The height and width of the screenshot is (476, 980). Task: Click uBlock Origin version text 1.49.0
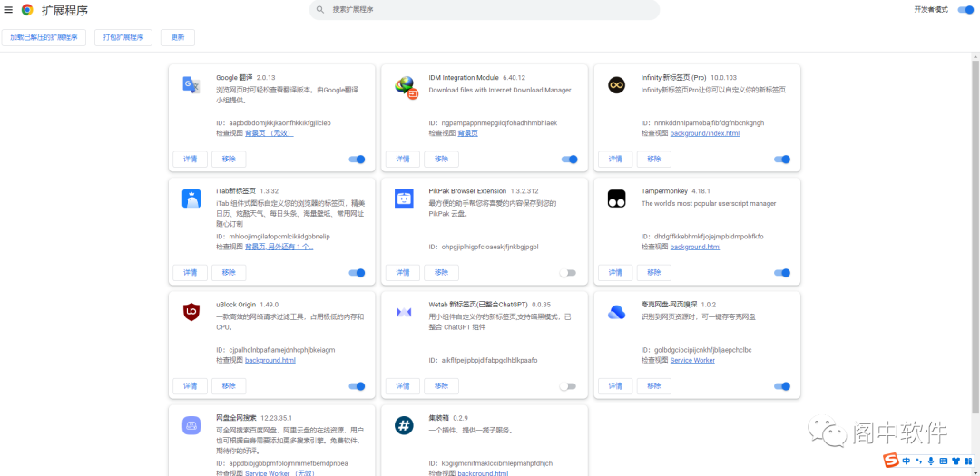coord(268,305)
